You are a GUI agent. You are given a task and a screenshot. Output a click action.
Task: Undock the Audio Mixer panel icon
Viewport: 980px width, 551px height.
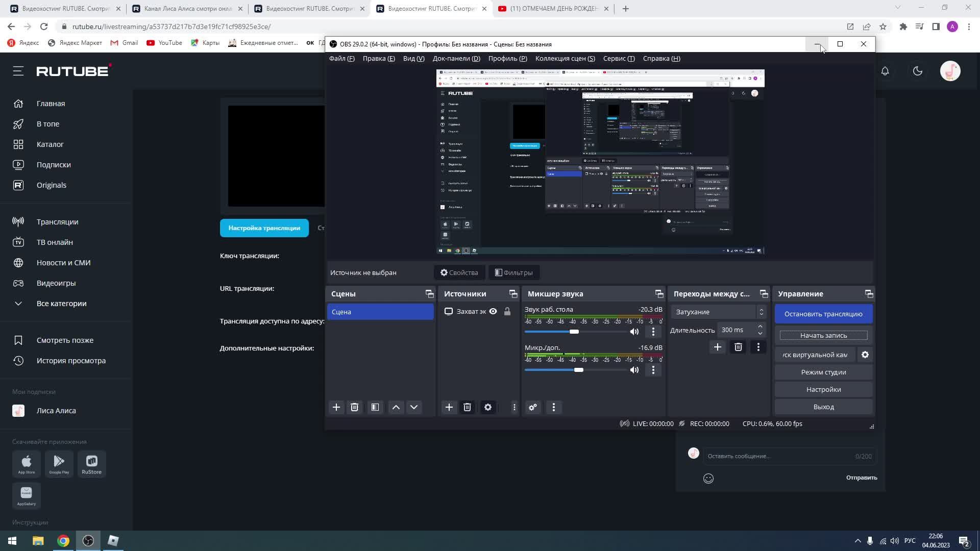click(x=659, y=294)
